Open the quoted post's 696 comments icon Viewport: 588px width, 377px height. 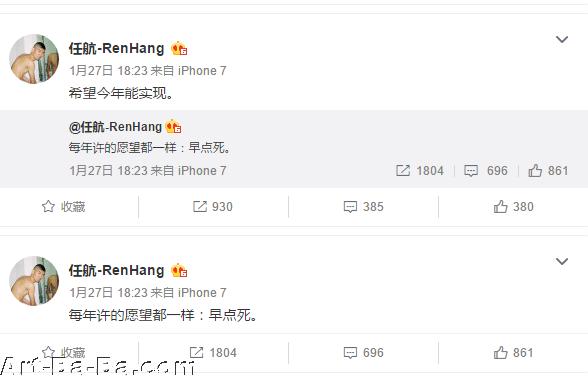[486, 171]
